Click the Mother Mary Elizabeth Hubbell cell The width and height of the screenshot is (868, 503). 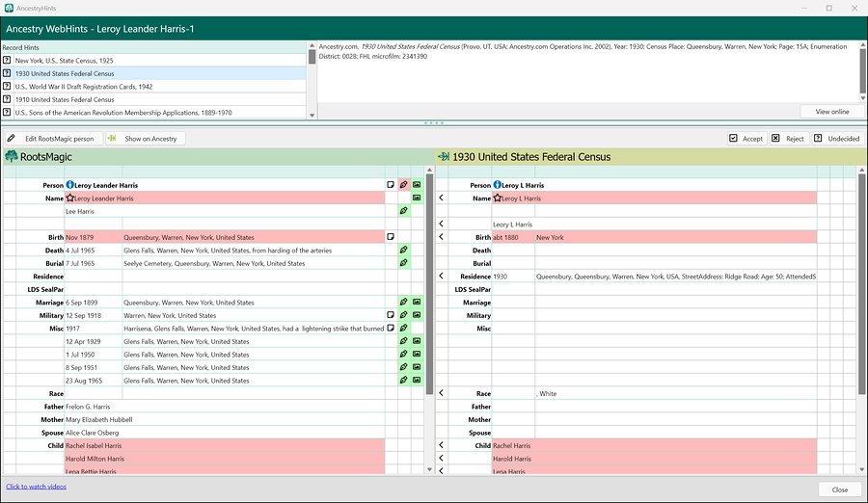225,419
